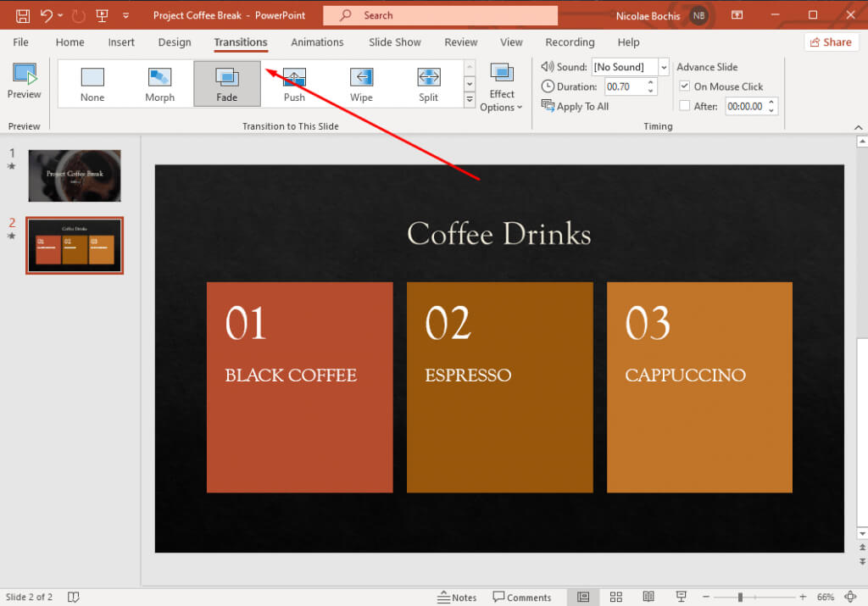The image size is (868, 606).
Task: Expand the transitions gallery More arrow
Action: tap(470, 100)
